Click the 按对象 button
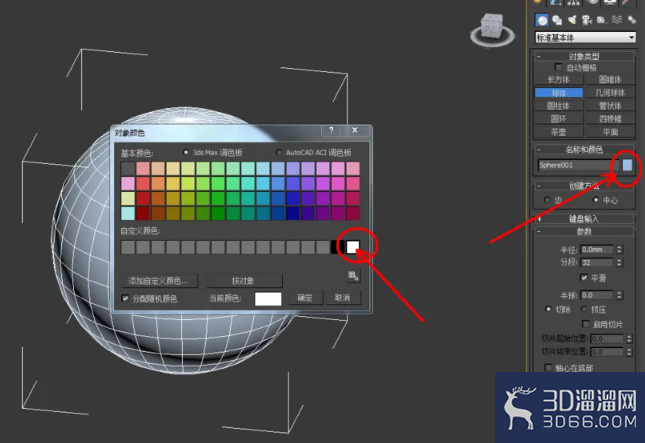Screen dimensions: 645x443 tap(244, 281)
